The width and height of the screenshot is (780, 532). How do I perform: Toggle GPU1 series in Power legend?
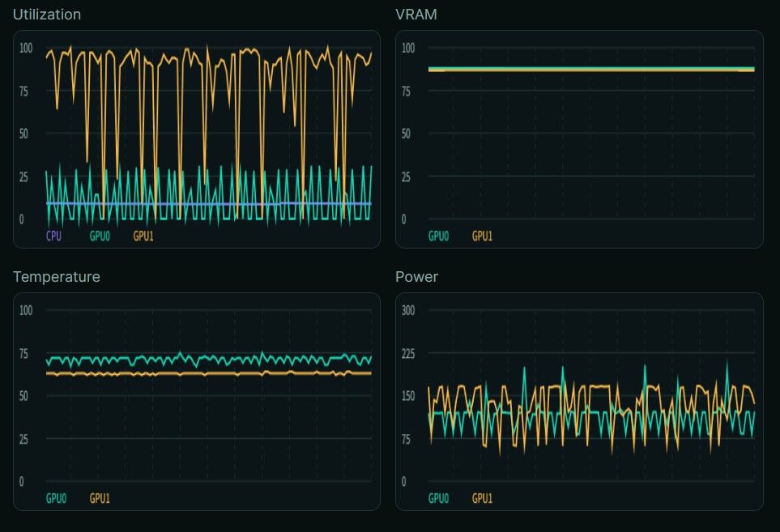pos(482,498)
